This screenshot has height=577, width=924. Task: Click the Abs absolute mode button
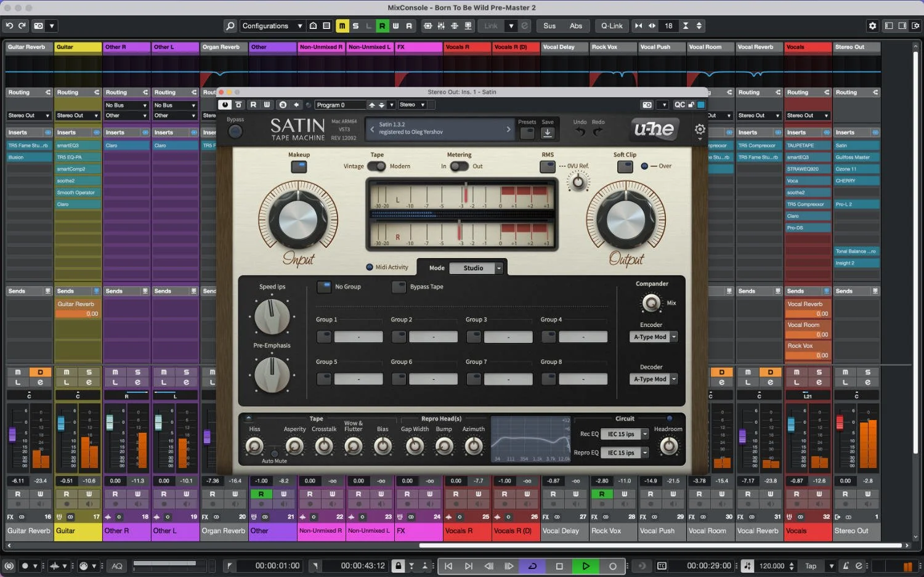click(x=576, y=26)
